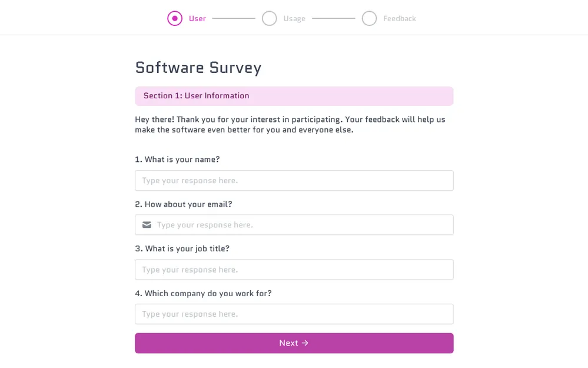588x368 pixels.
Task: Switch to the User step label
Action: click(x=197, y=18)
